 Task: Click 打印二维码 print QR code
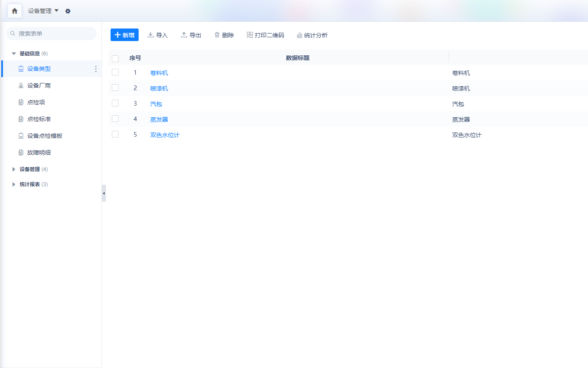(x=266, y=35)
